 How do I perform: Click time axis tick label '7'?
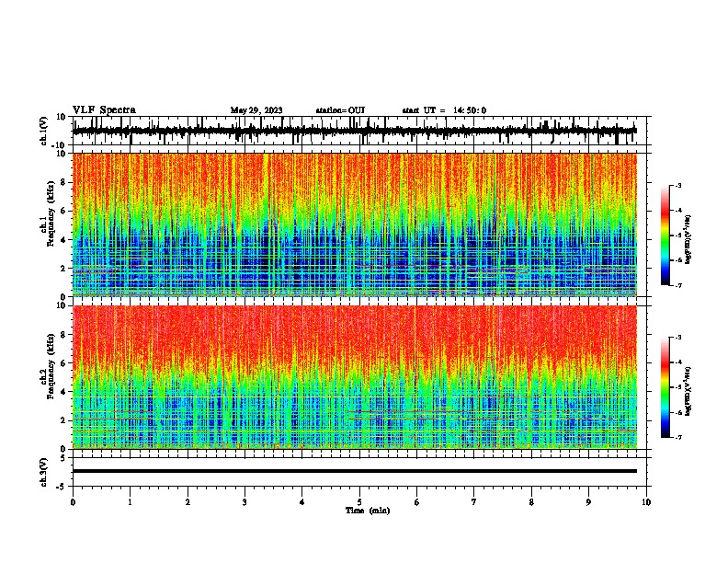click(474, 502)
